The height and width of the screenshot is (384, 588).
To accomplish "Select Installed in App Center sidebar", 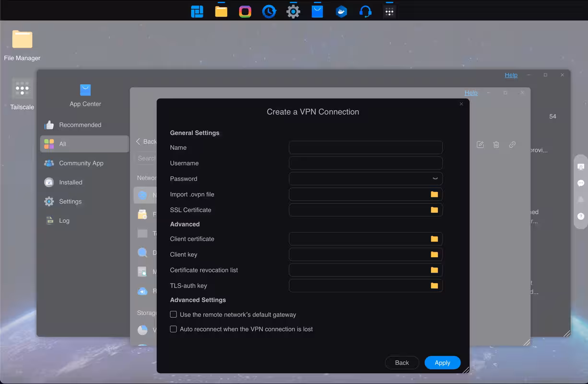I will pos(84,182).
